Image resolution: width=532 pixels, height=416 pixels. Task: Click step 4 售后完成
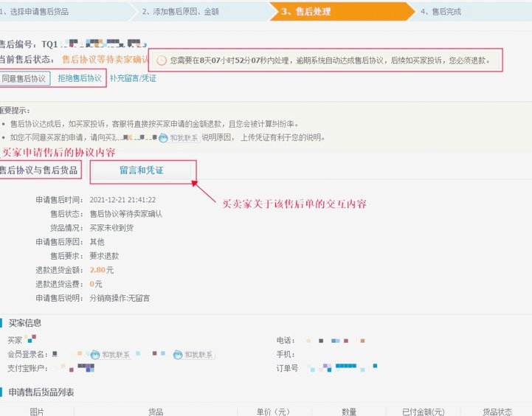tap(471, 12)
